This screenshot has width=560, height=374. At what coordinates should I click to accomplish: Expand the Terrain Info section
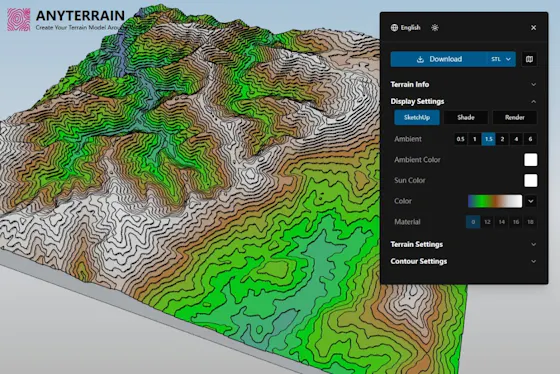point(463,84)
